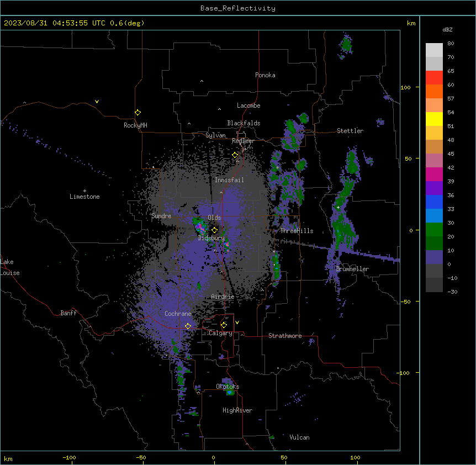Click the Cochrane label

click(x=178, y=314)
